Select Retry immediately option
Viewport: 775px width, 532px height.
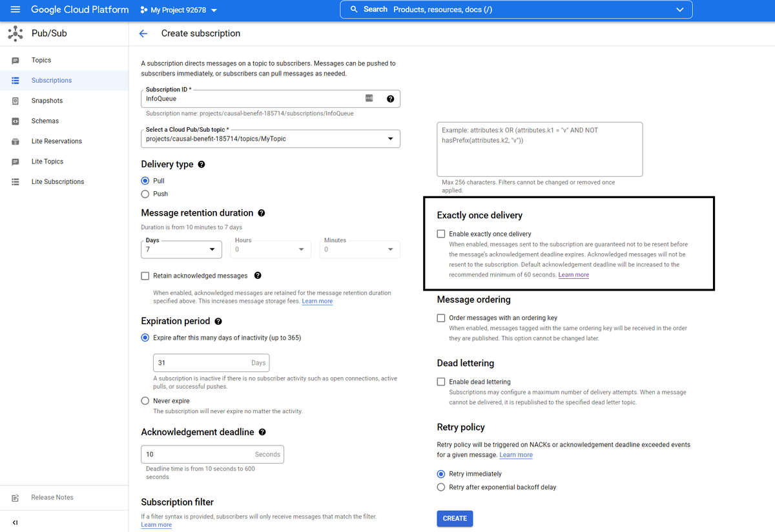pyautogui.click(x=441, y=474)
